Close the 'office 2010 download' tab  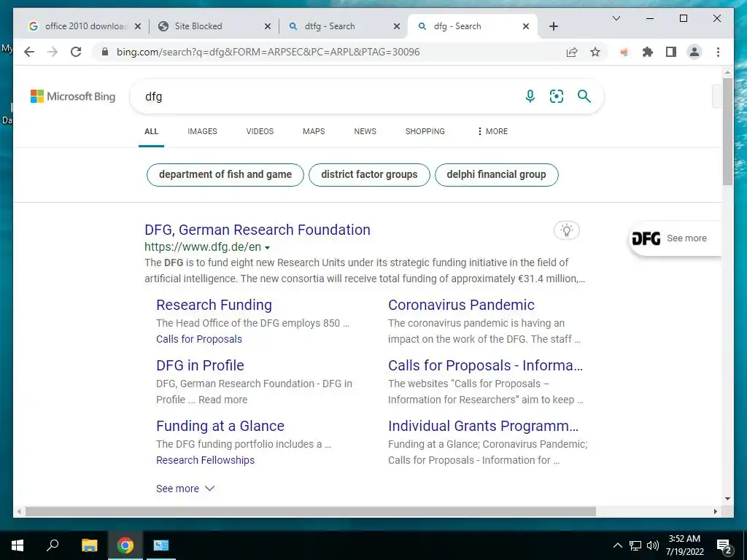pos(138,26)
